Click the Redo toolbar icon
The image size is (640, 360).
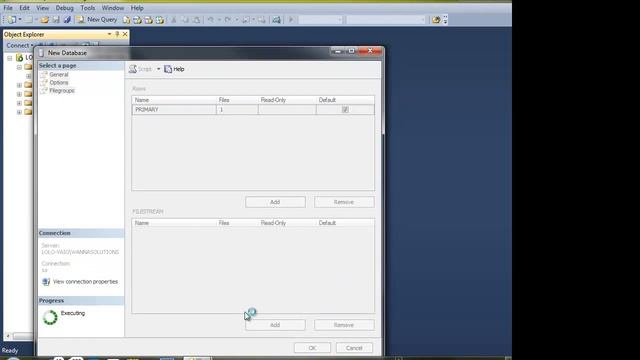coord(228,20)
